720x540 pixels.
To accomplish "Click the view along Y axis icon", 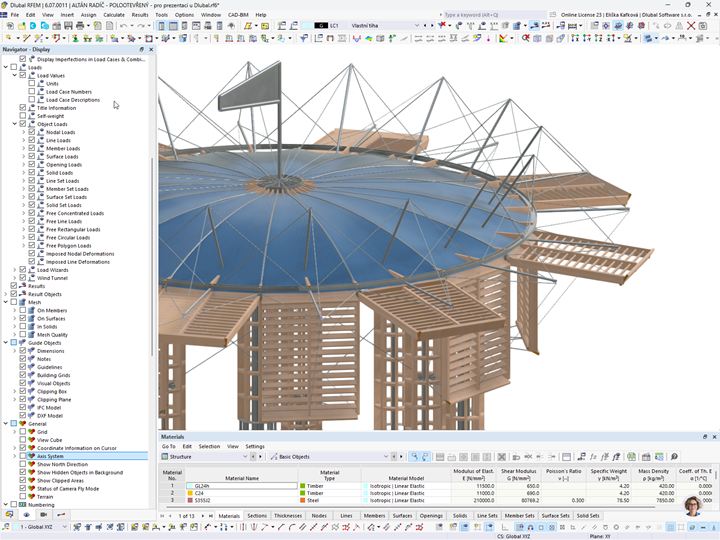I will point(586,38).
